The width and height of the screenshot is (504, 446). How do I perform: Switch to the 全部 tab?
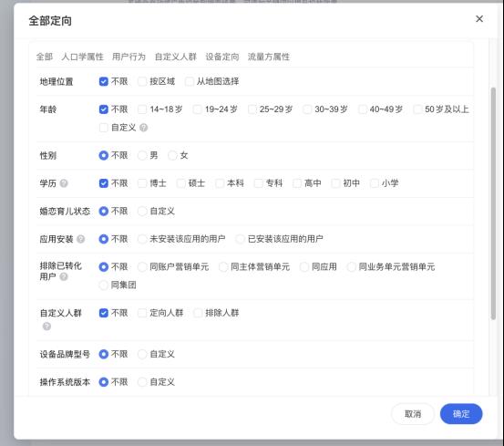(x=45, y=57)
